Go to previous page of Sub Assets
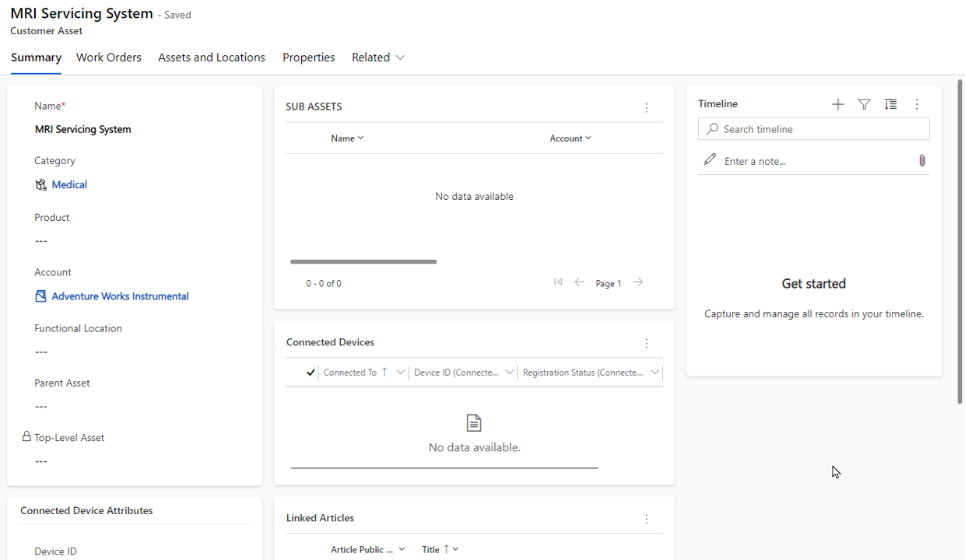The width and height of the screenshot is (965, 560). 579,282
